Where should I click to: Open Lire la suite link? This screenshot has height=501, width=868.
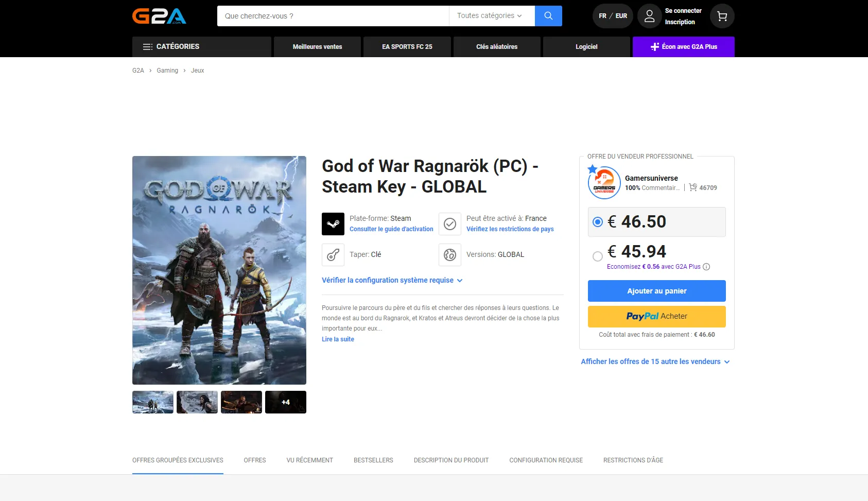[338, 339]
